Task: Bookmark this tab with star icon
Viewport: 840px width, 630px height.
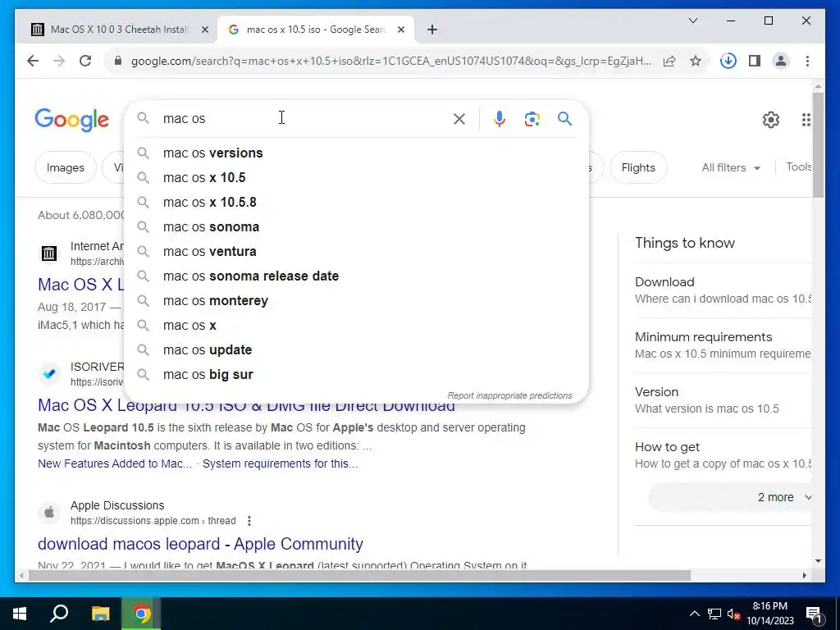Action: pos(696,61)
